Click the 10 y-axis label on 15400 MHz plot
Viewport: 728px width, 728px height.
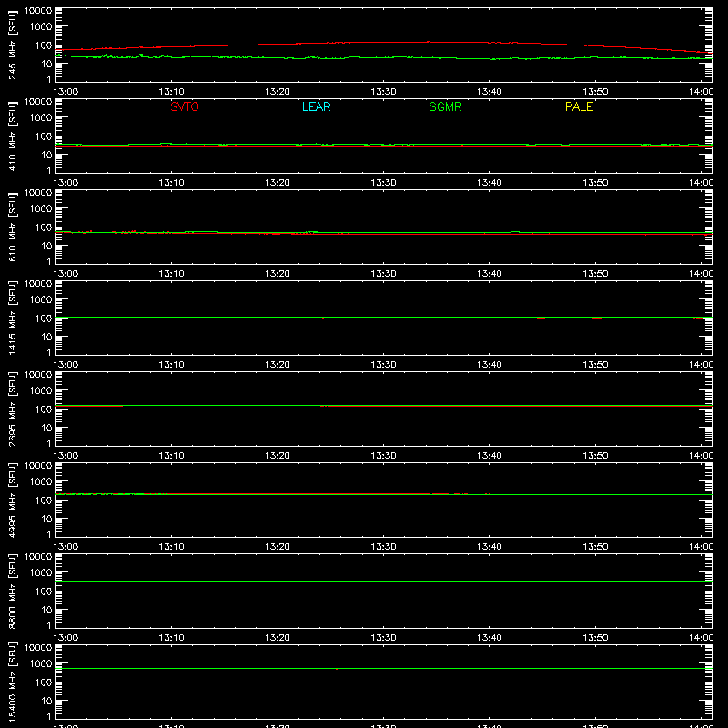coord(46,701)
